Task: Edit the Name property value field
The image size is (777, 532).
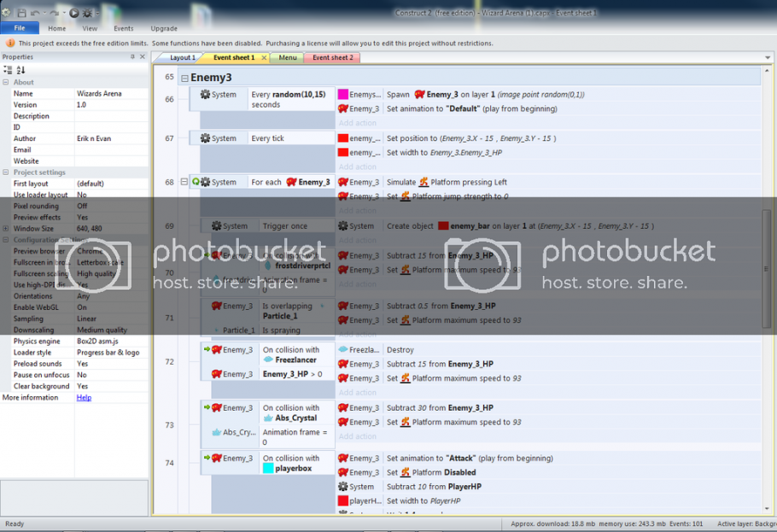Action: coord(111,94)
